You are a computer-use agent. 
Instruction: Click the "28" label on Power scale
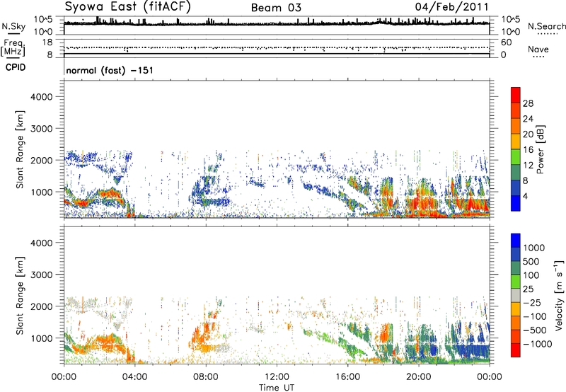[x=528, y=103]
